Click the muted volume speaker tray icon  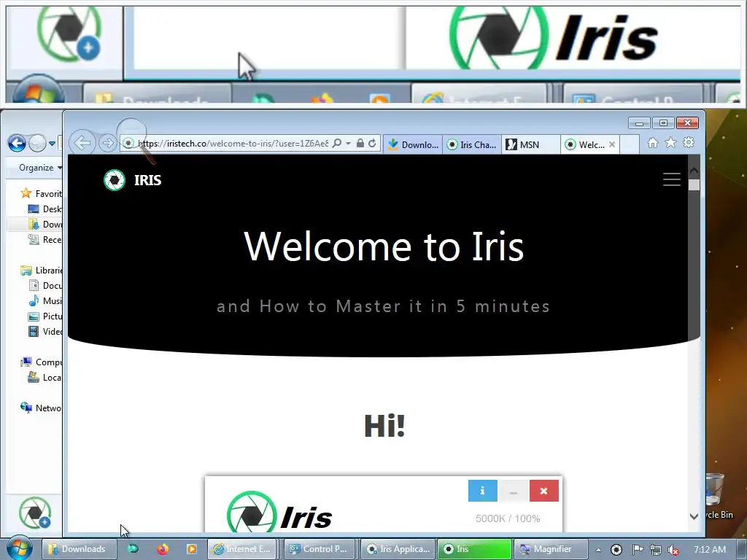tap(673, 550)
